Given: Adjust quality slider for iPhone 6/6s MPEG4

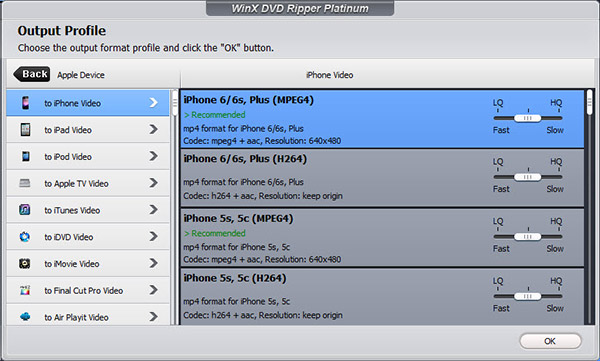Looking at the screenshot, I should [x=528, y=118].
